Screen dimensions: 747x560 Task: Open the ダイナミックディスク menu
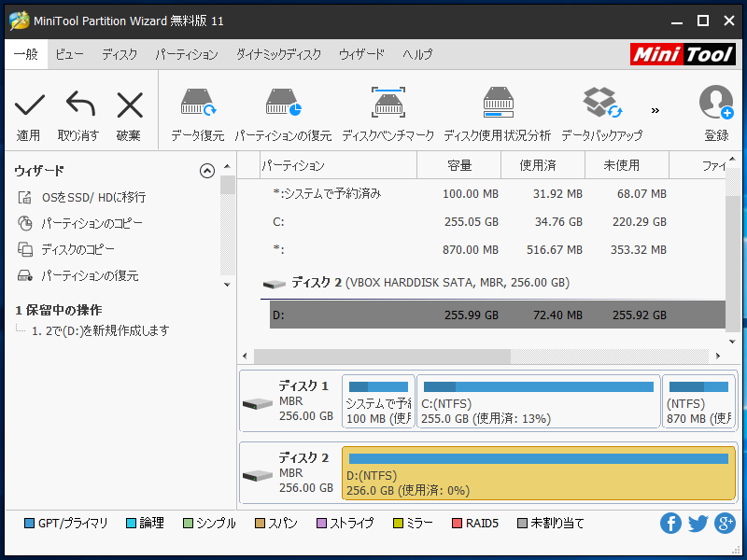click(x=278, y=54)
